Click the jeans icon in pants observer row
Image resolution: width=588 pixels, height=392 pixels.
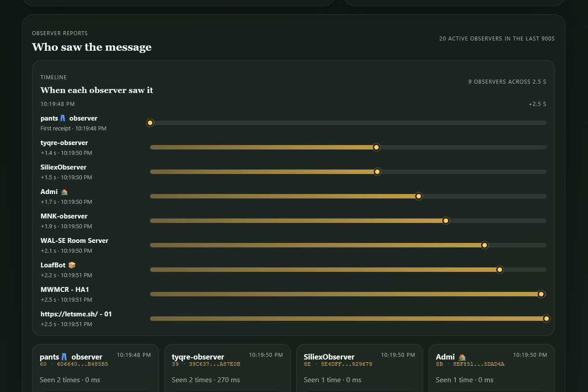[x=63, y=118]
